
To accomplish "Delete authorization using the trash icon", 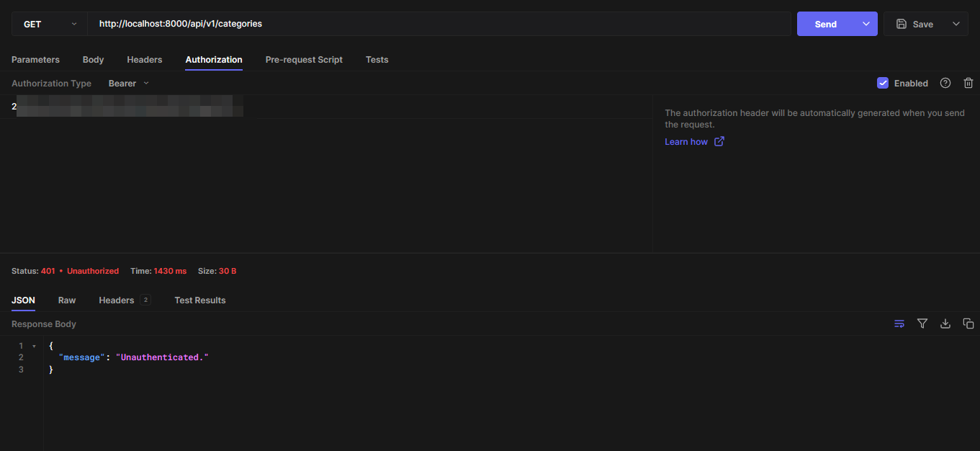I will (968, 83).
